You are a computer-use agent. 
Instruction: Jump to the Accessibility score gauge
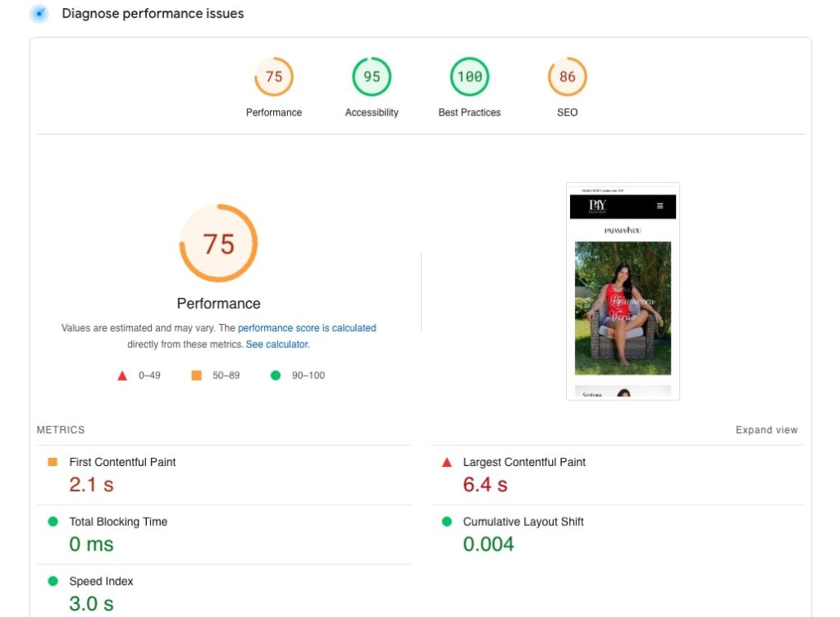[372, 77]
